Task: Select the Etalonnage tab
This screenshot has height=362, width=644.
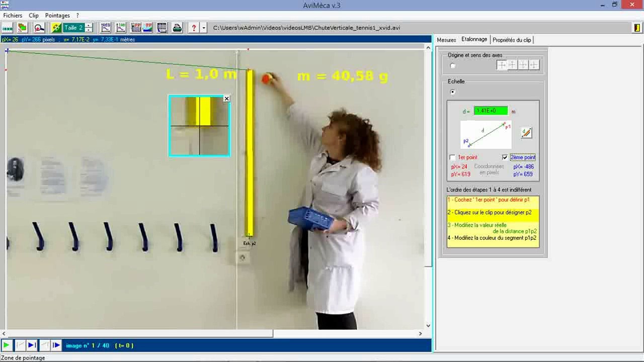Action: (474, 39)
